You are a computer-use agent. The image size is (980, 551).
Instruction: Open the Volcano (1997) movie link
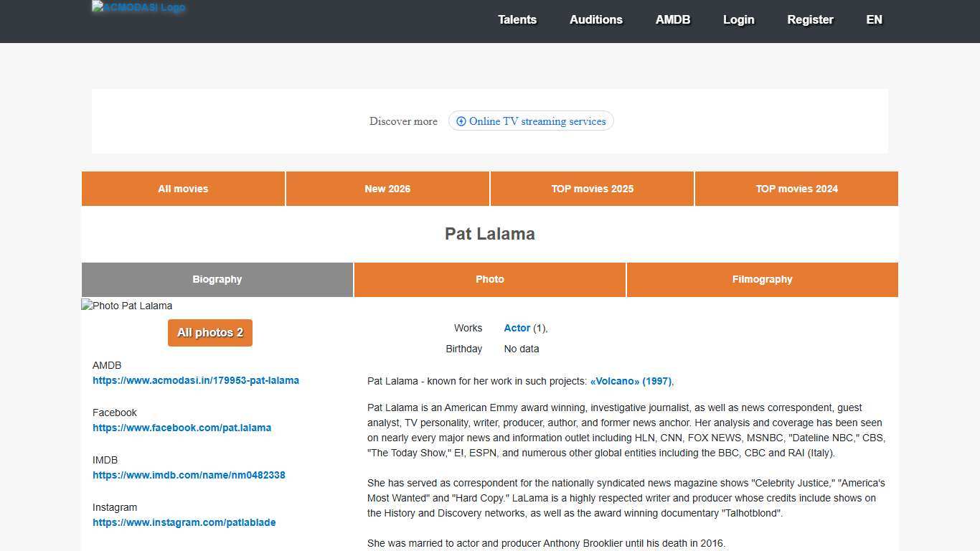(x=631, y=382)
